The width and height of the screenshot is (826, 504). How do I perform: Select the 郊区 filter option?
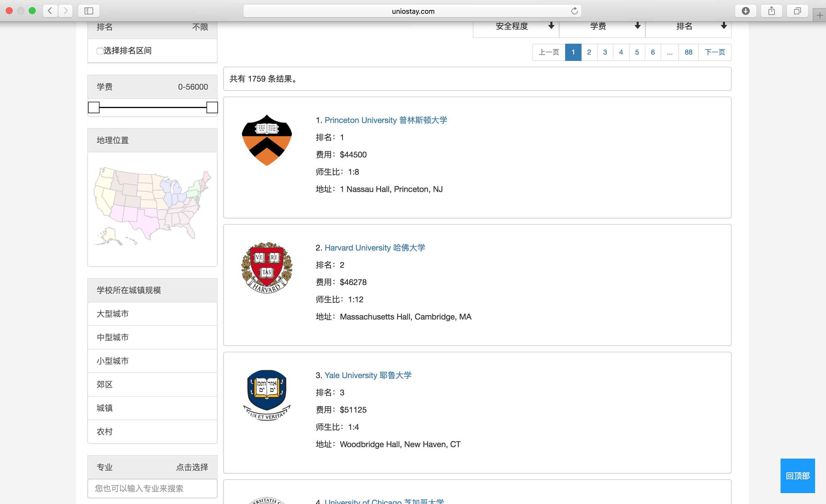click(152, 384)
